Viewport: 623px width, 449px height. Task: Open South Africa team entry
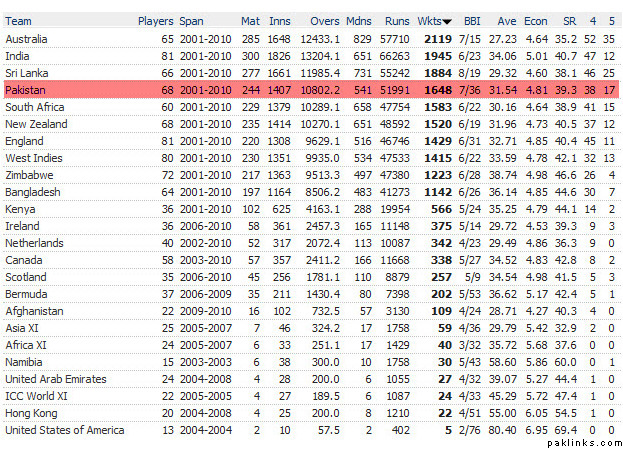35,106
